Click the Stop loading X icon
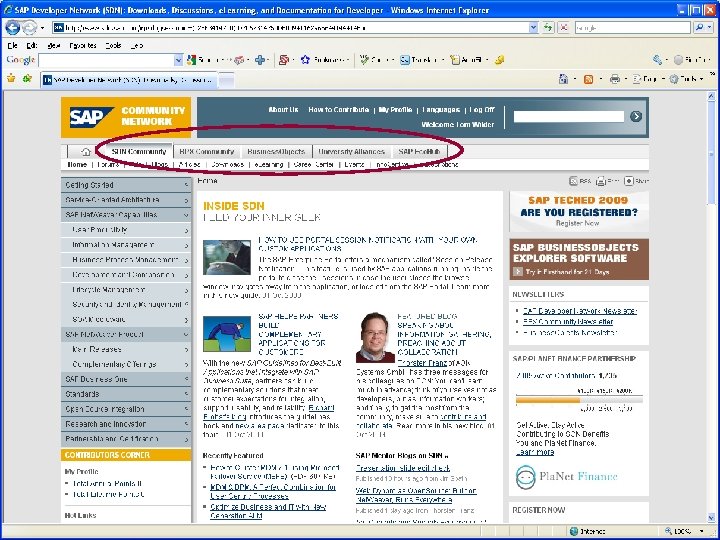 [563, 28]
